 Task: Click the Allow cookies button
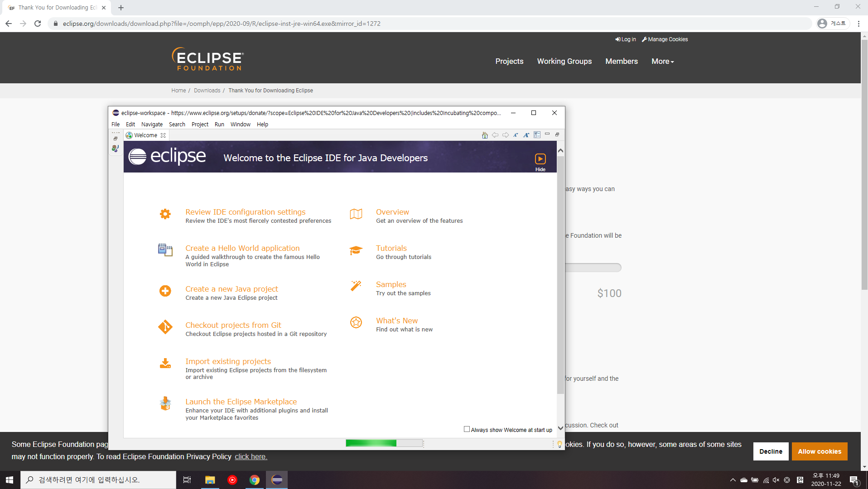[820, 451]
